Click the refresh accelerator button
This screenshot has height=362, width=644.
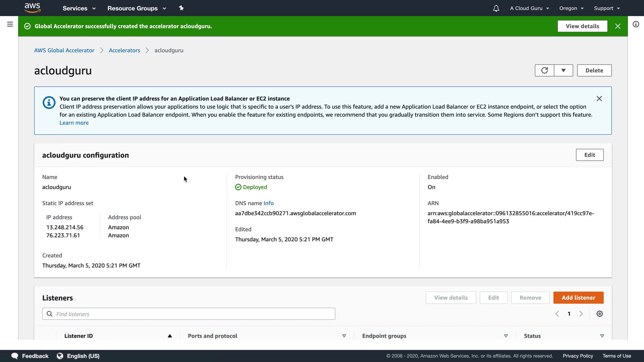(544, 70)
